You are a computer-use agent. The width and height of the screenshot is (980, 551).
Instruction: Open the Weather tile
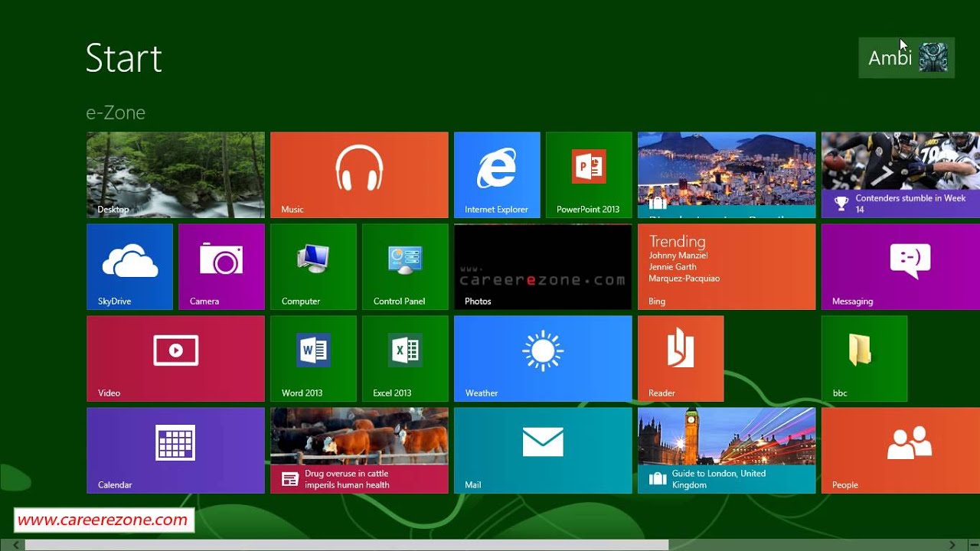543,359
